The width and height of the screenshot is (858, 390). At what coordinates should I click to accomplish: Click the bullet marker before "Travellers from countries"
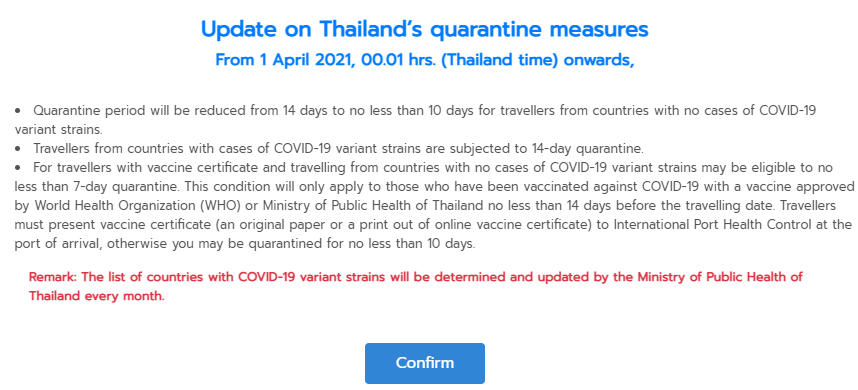point(18,149)
